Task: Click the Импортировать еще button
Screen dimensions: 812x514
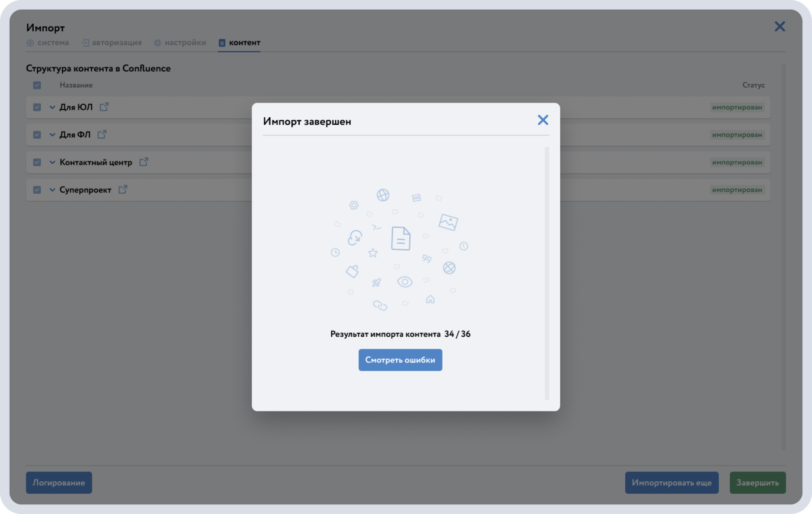Action: pyautogui.click(x=671, y=483)
